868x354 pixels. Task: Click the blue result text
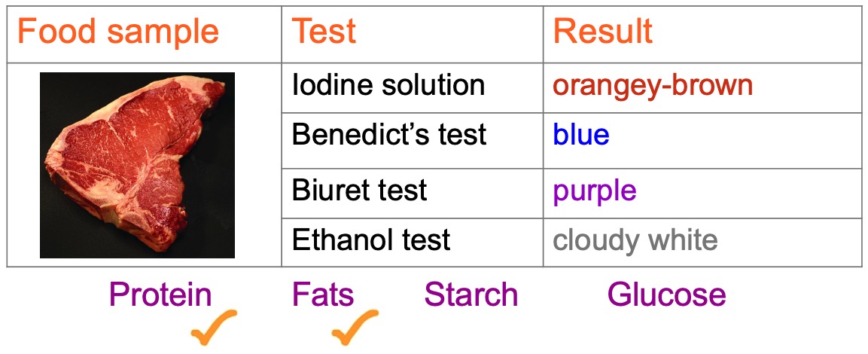[581, 135]
